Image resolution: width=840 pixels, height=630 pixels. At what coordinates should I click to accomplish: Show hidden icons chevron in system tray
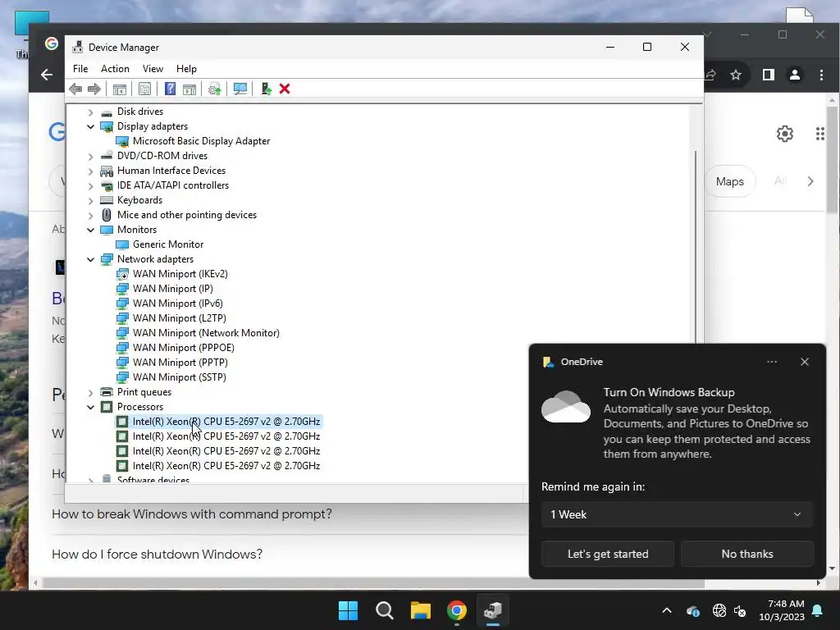click(x=666, y=610)
